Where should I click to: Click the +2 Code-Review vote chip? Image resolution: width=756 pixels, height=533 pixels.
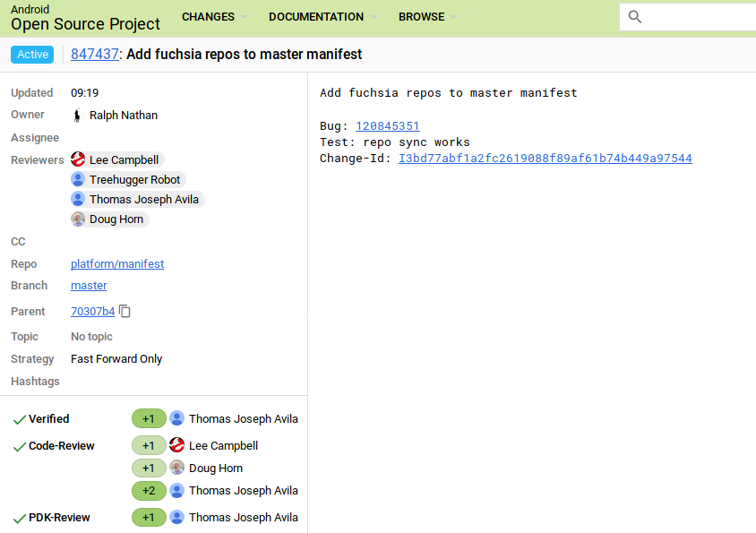pos(149,491)
